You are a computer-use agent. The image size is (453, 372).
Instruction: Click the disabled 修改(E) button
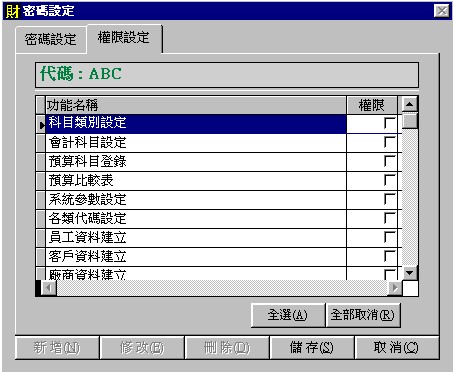(x=142, y=348)
